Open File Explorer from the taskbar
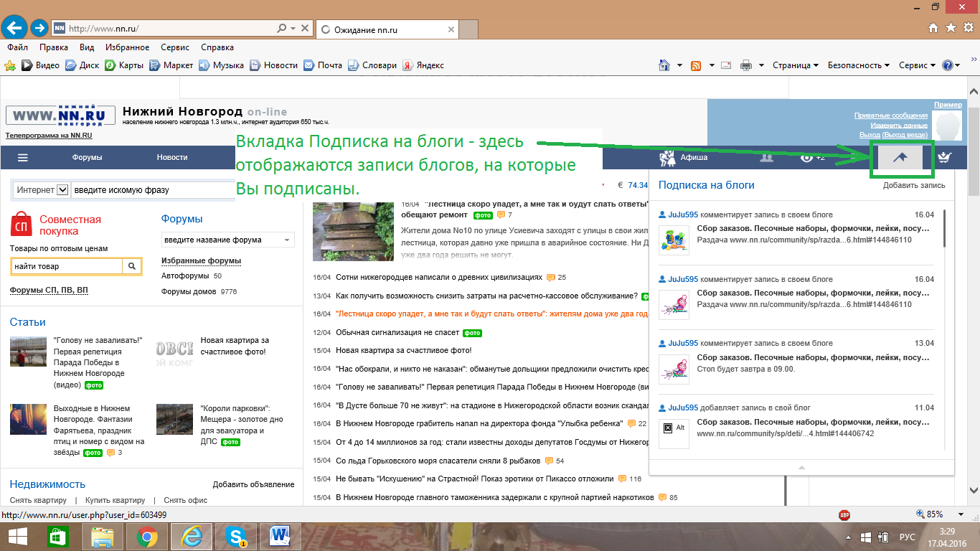 (x=103, y=537)
